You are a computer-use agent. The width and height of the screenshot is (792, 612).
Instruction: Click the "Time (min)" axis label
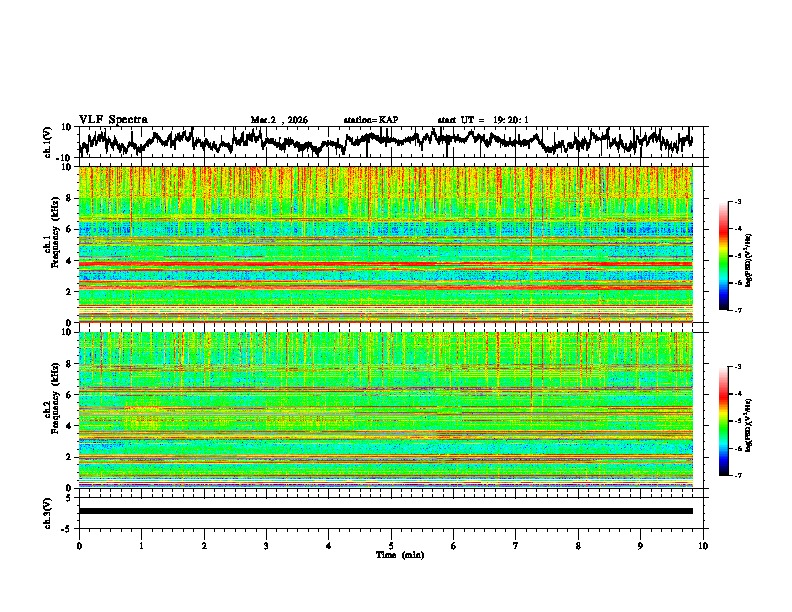(x=400, y=555)
